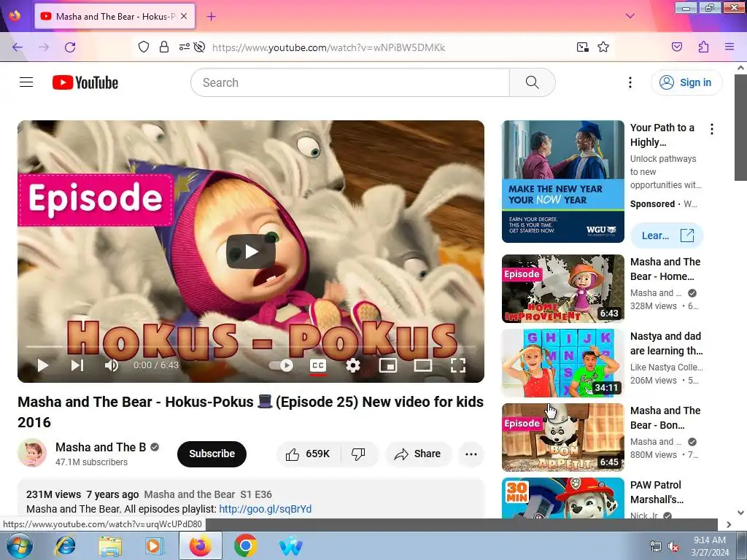Mute the video volume speaker icon

[x=112, y=365]
